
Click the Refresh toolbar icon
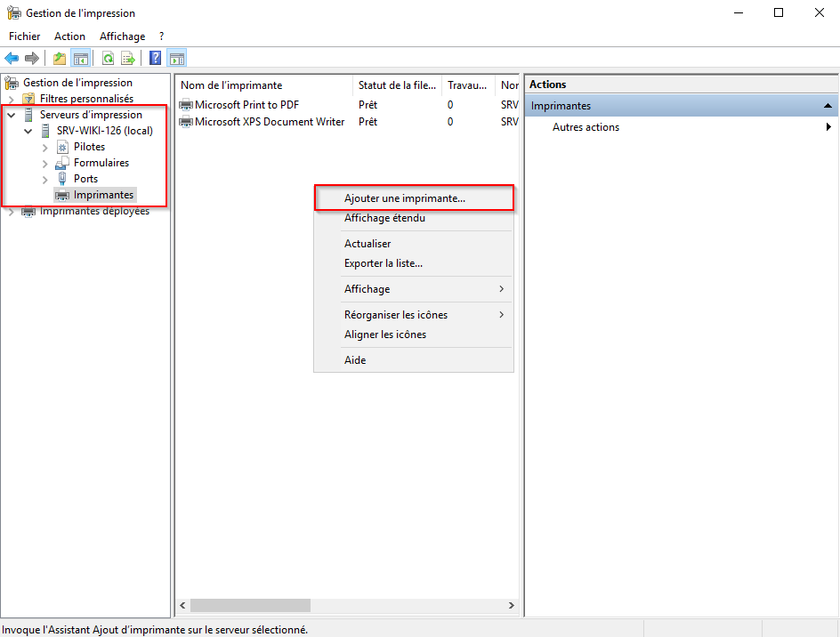click(109, 58)
